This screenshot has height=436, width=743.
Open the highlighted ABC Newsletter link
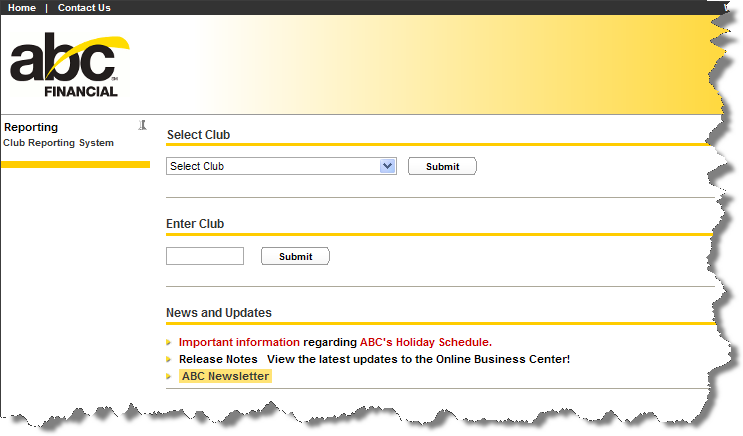226,376
